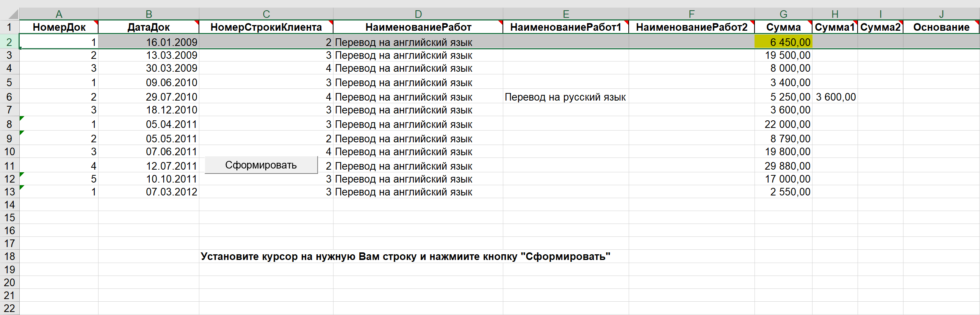The width and height of the screenshot is (980, 315).
Task: Select НомерДок cell with value 5
Action: click(59, 179)
